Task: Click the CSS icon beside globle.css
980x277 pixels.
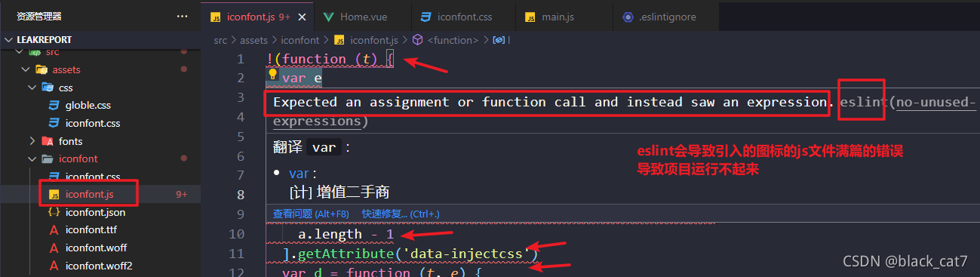Action: [x=54, y=105]
